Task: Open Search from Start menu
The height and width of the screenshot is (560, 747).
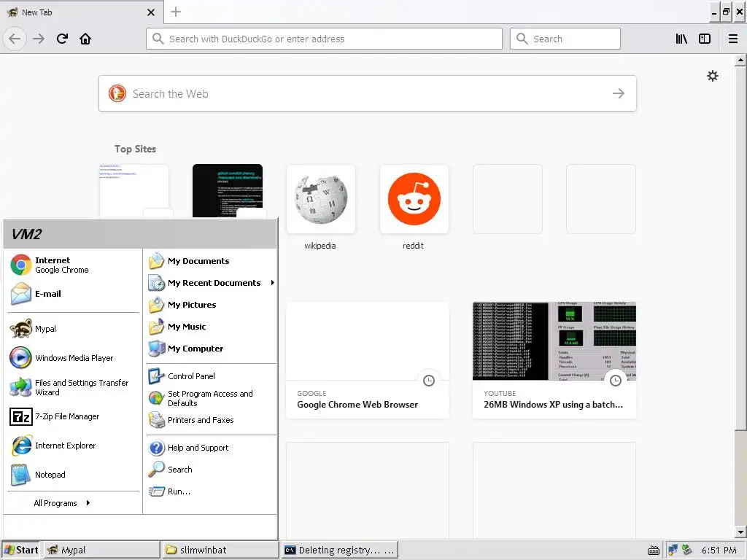Action: click(212, 470)
